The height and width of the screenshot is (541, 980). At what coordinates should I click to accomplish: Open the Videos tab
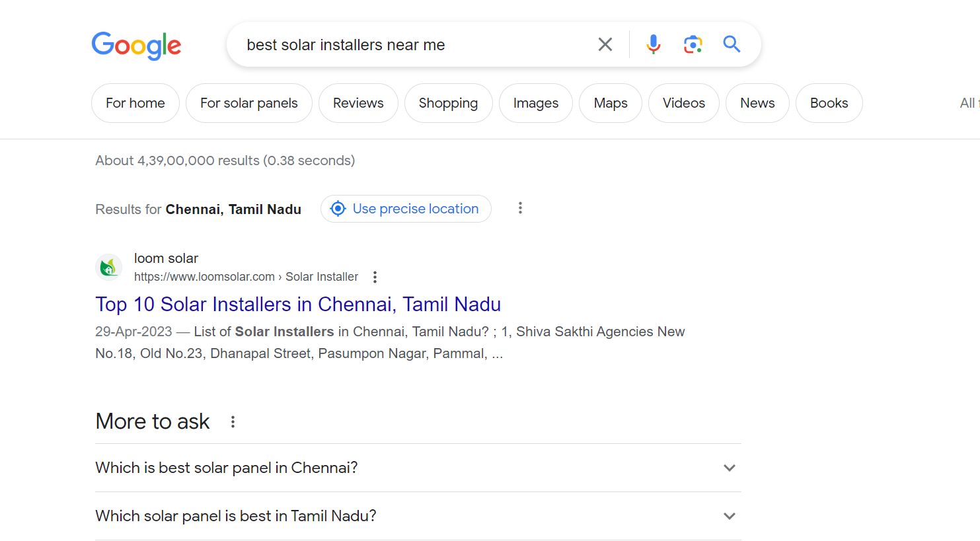[x=683, y=103]
